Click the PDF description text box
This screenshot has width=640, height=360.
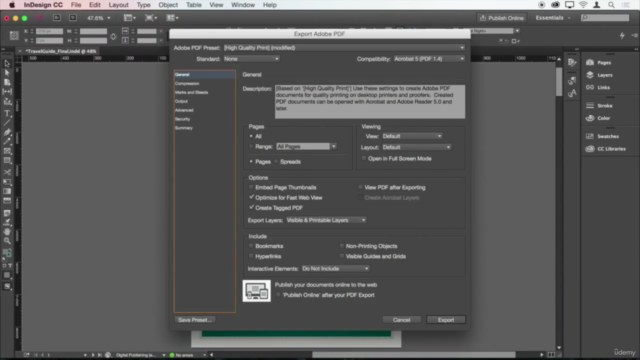(370, 102)
